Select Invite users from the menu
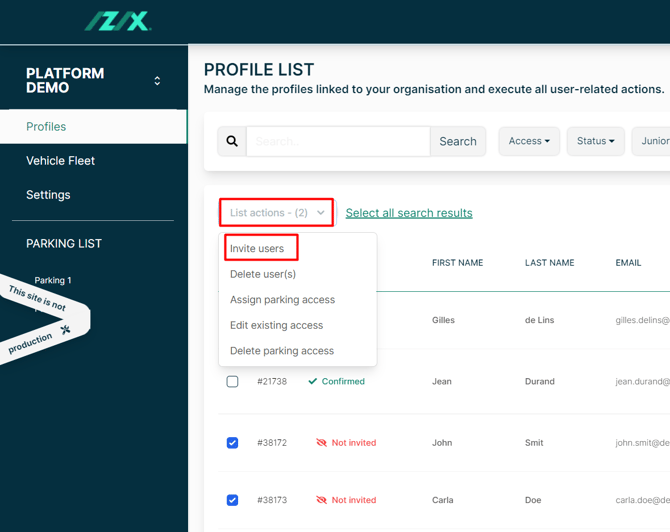Screen dimensions: 670x532 click(x=257, y=249)
